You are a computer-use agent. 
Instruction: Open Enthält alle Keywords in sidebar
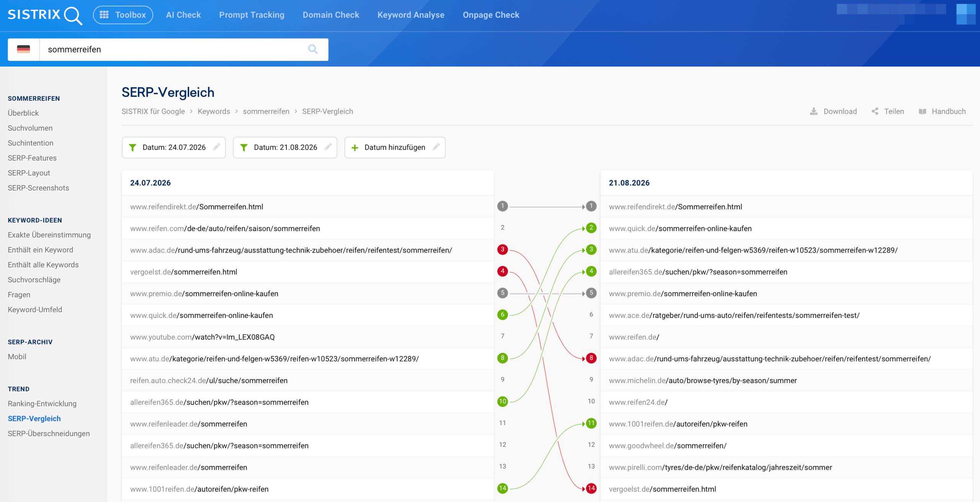43,265
